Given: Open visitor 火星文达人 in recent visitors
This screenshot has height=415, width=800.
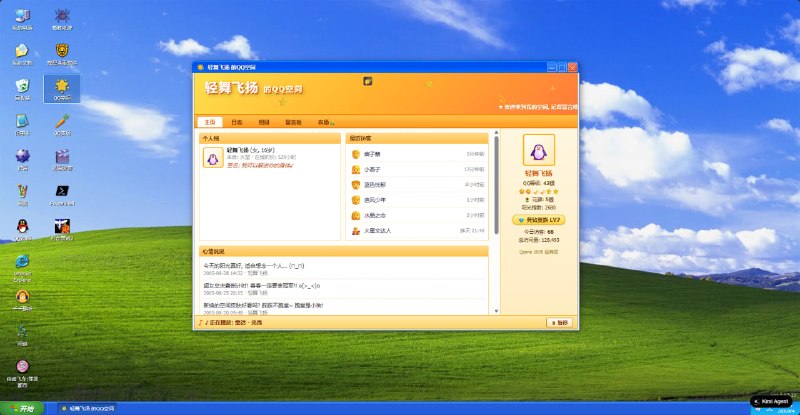Looking at the screenshot, I should coord(378,231).
